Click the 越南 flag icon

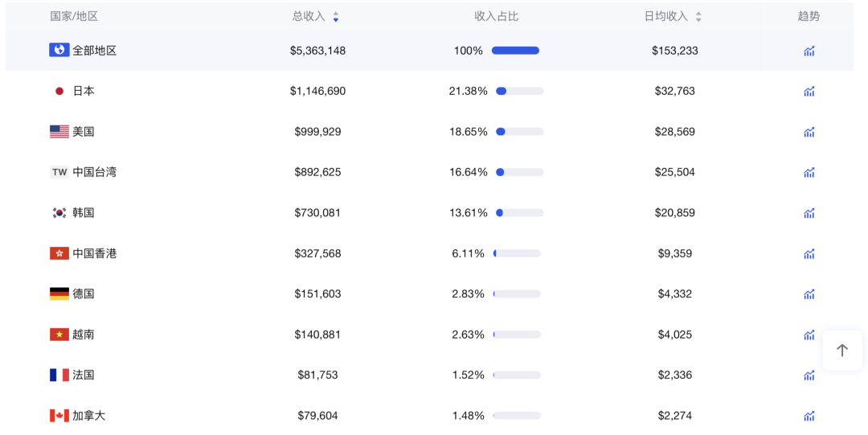coord(59,334)
